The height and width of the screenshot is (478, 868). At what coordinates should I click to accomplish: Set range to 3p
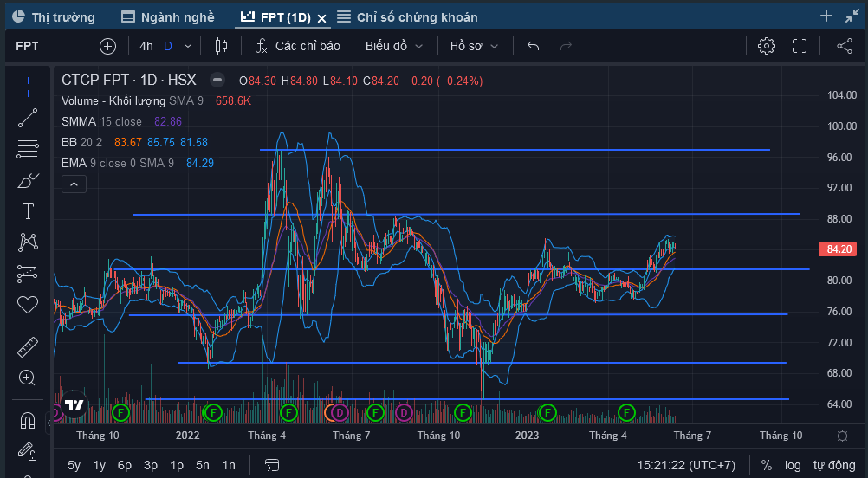coord(151,465)
